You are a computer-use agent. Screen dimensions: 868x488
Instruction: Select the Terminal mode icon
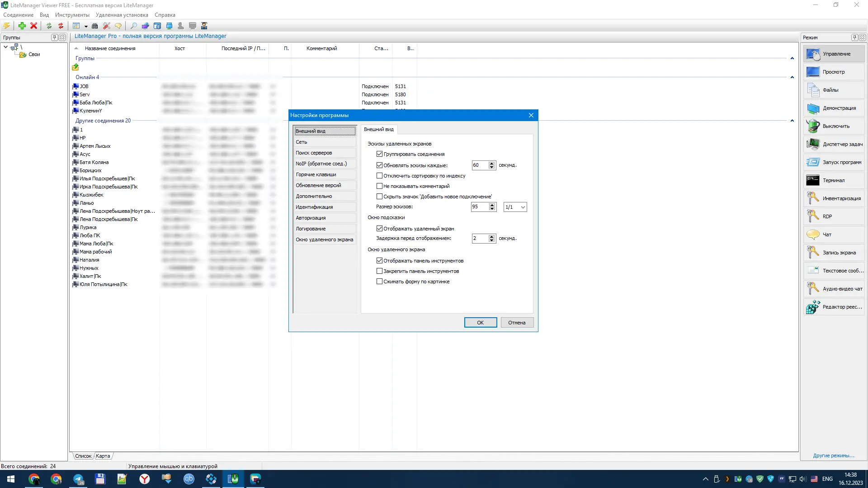tap(812, 180)
